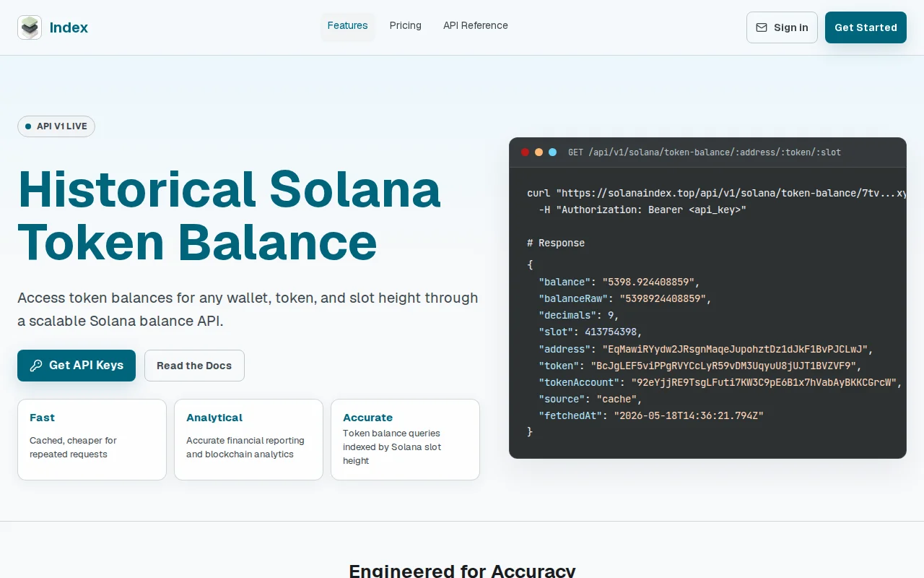Click "Token balance queries indexed" description text
This screenshot has width=924, height=578.
click(x=392, y=447)
